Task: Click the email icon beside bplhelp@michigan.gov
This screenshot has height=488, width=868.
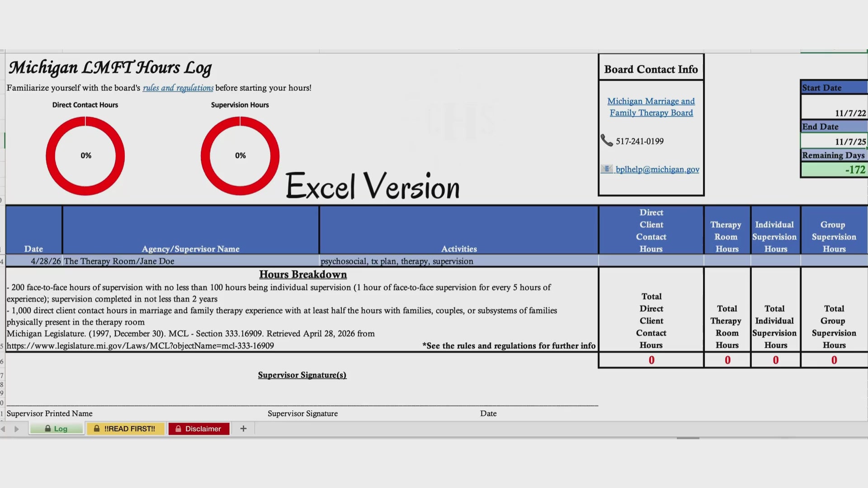Action: (606, 169)
